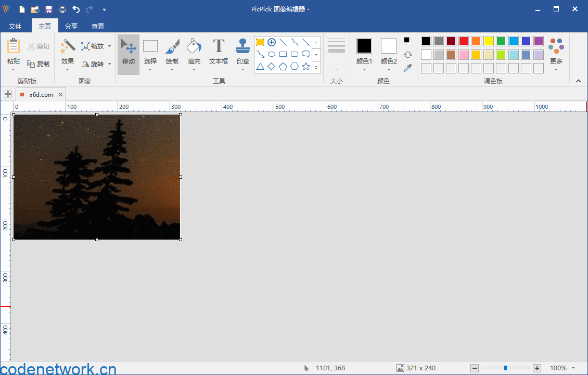588x375 pixels.
Task: Expand the 粘贴 paste options arrow
Action: pos(14,70)
